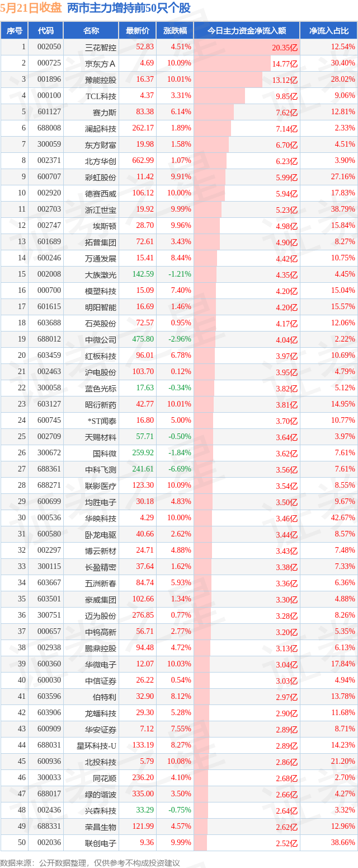
Task: Click the 净流入占比 column header
Action: [x=329, y=30]
